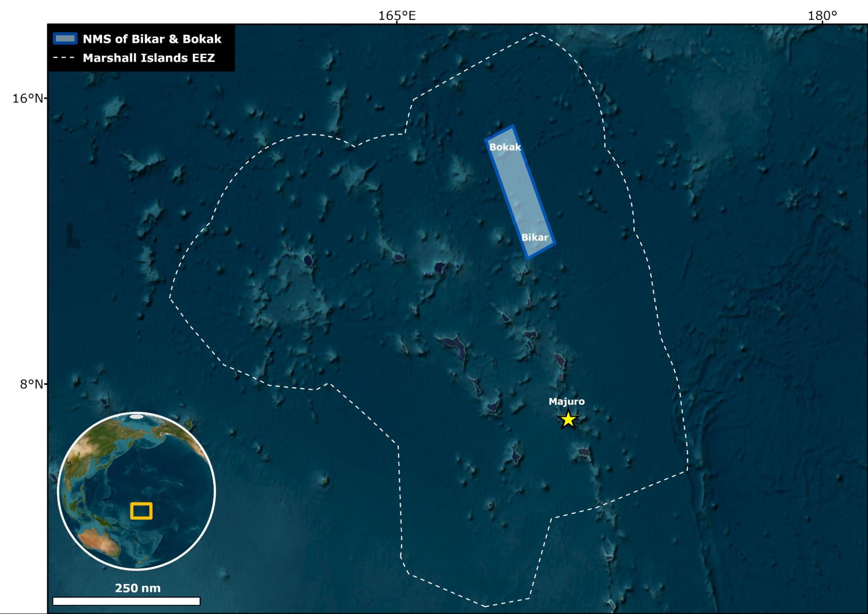
Task: Click 'NMS of Bikar & Bokak' legend text
Action: [152, 39]
